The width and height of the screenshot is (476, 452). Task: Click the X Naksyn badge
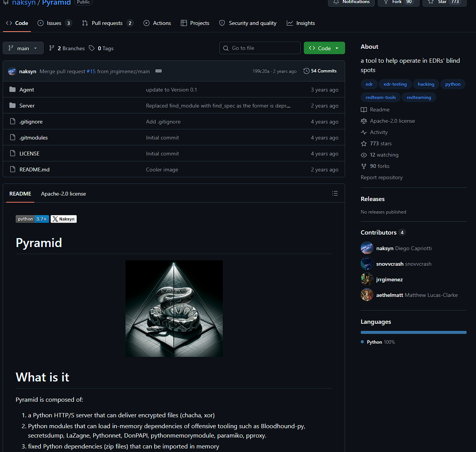pyautogui.click(x=64, y=219)
